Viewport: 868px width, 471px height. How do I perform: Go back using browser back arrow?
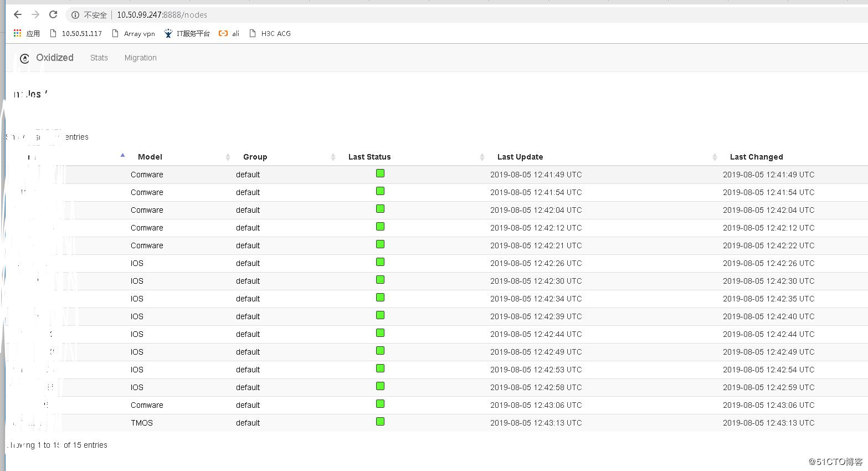click(18, 15)
